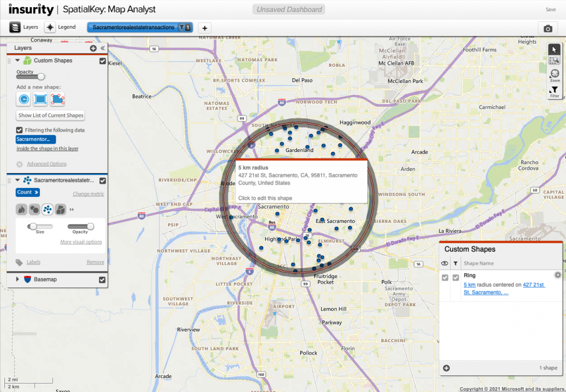The height and width of the screenshot is (392, 566).
Task: Click the Unsaved Dashboard title field
Action: [289, 9]
